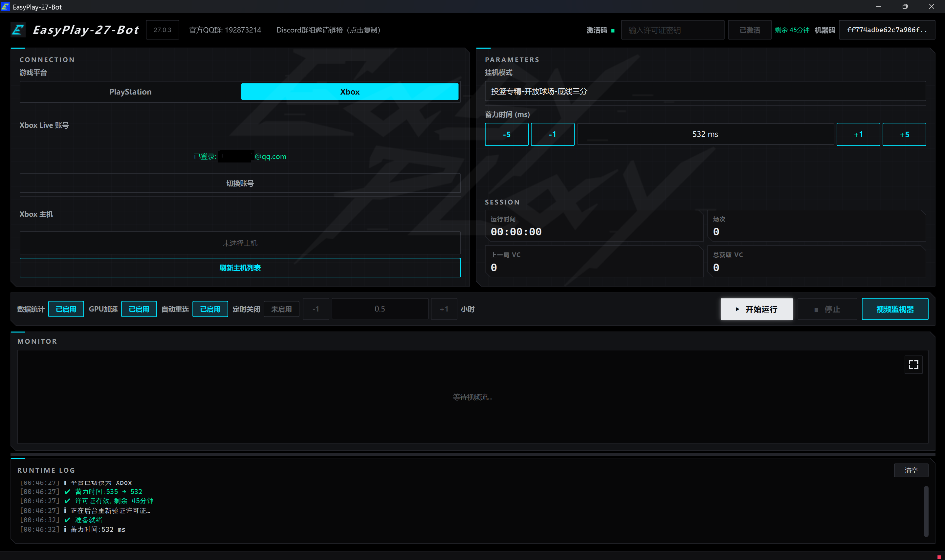The width and height of the screenshot is (945, 560).
Task: Click the 停止 stop button
Action: 827,309
